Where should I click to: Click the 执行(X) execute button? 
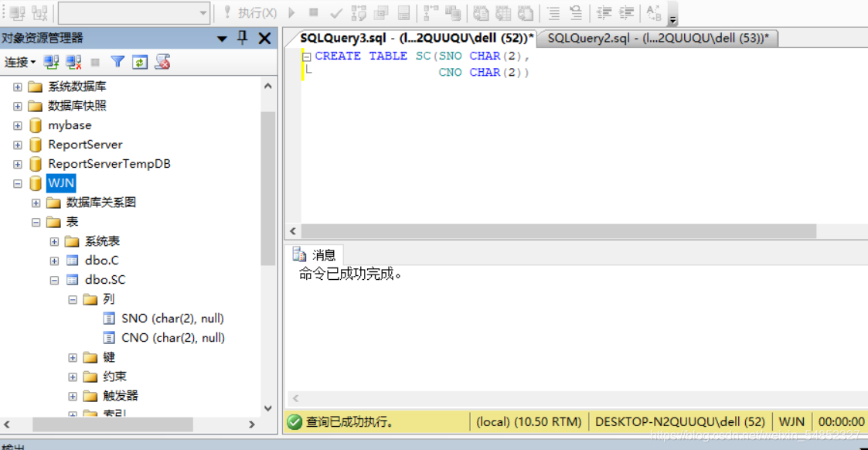(250, 12)
